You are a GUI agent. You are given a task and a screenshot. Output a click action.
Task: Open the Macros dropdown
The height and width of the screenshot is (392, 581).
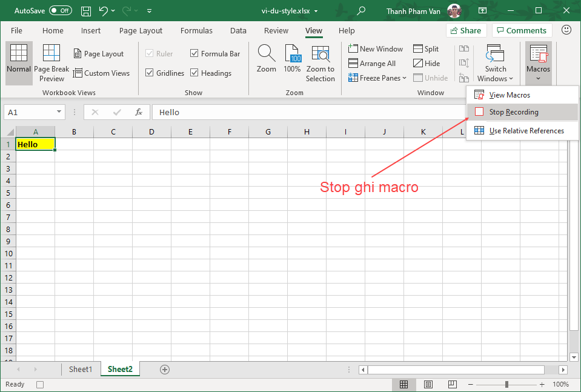click(539, 63)
